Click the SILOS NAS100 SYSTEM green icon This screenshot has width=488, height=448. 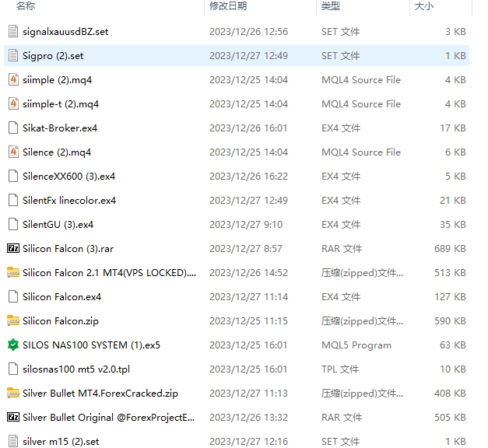click(12, 345)
